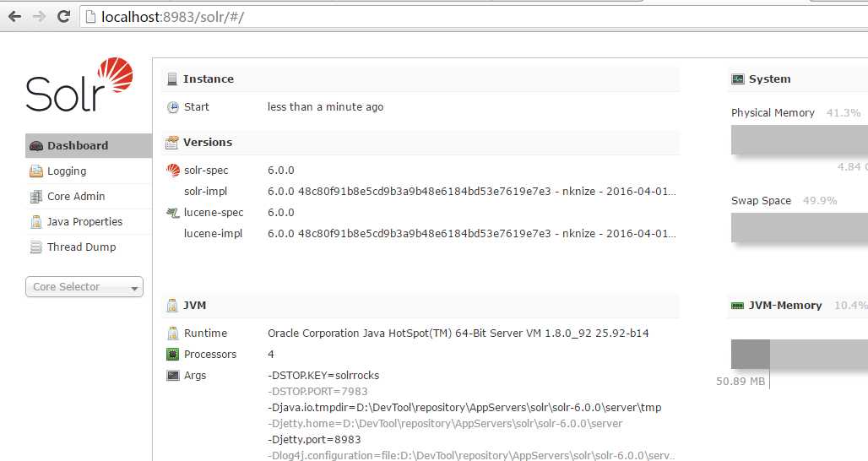Open the Dashboard menu item

tap(89, 145)
